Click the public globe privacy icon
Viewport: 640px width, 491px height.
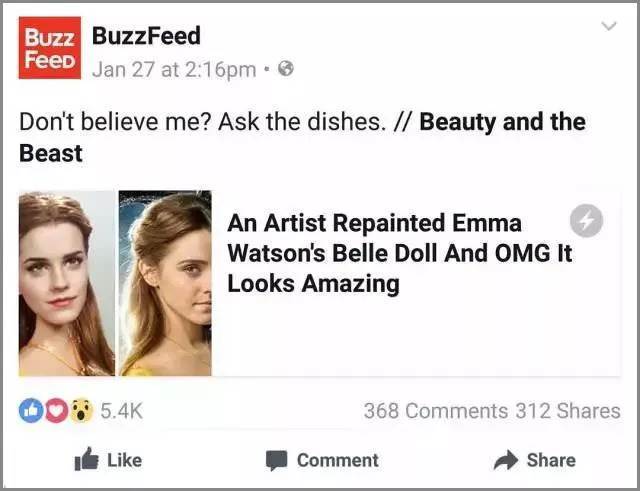click(286, 69)
